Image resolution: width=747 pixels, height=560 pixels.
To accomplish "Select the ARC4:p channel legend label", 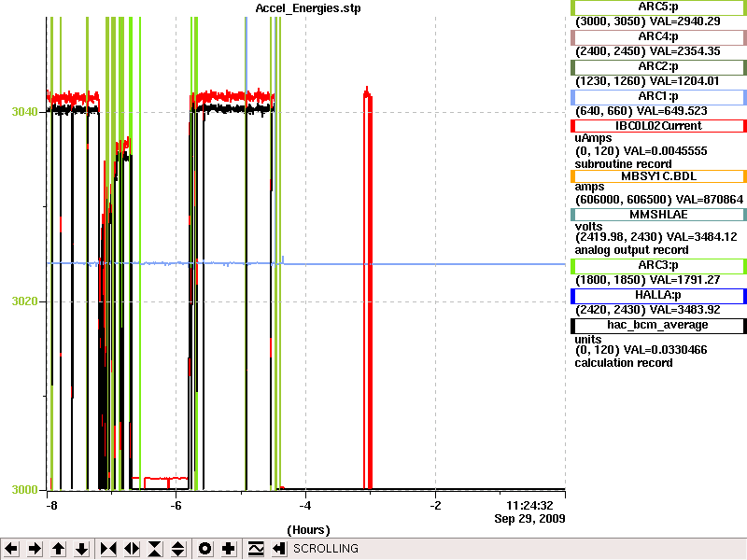I will click(x=658, y=37).
